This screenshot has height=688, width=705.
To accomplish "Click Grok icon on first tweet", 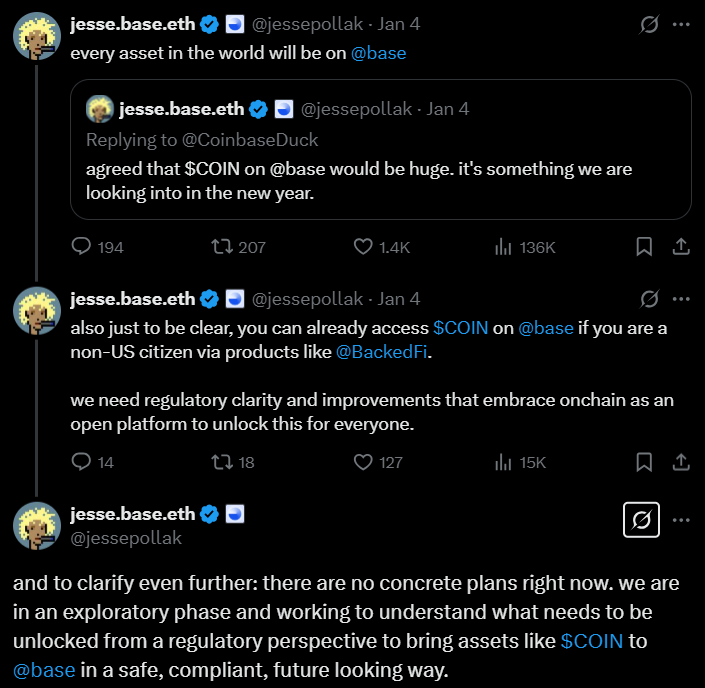I will (x=649, y=24).
